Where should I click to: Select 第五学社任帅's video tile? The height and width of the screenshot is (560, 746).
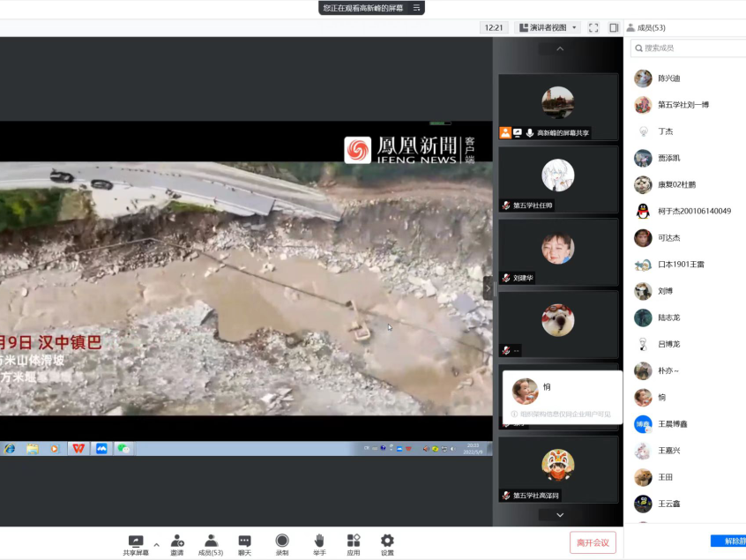(558, 179)
